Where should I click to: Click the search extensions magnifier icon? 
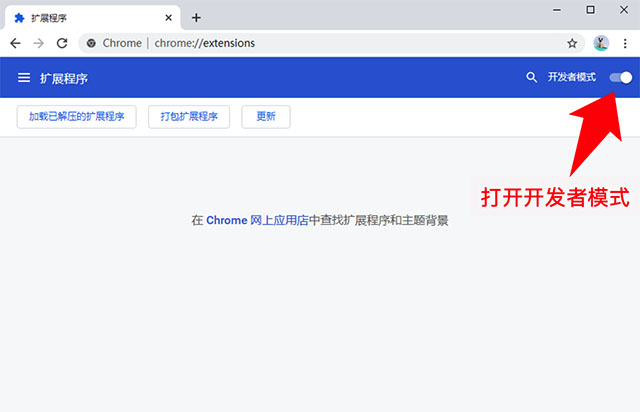click(x=531, y=77)
